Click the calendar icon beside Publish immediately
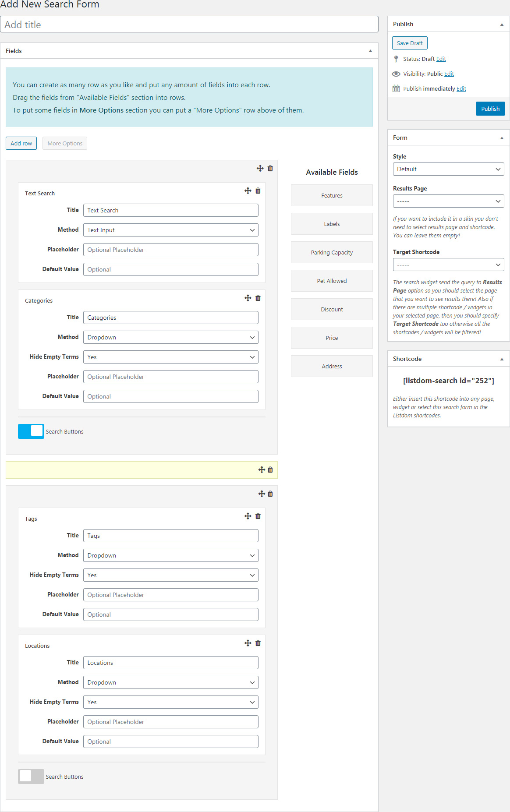The width and height of the screenshot is (510, 812). (396, 88)
